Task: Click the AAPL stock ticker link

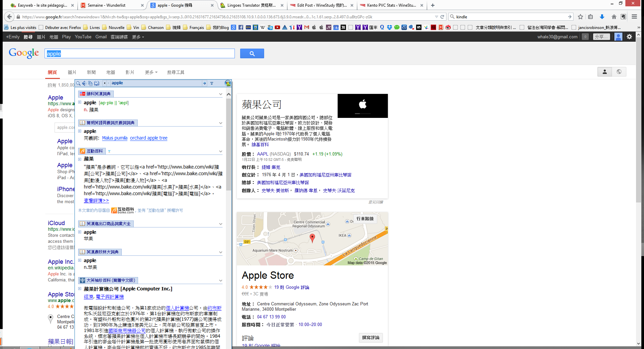Action: (262, 154)
